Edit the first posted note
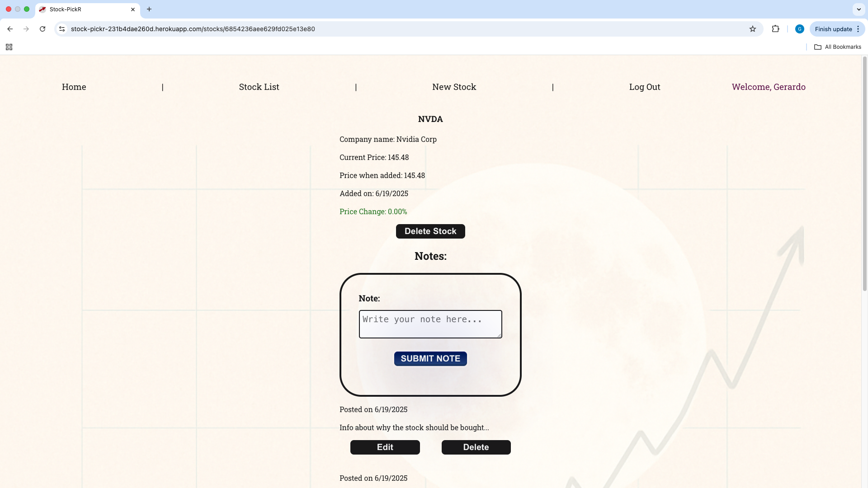This screenshot has height=488, width=868. tap(385, 447)
